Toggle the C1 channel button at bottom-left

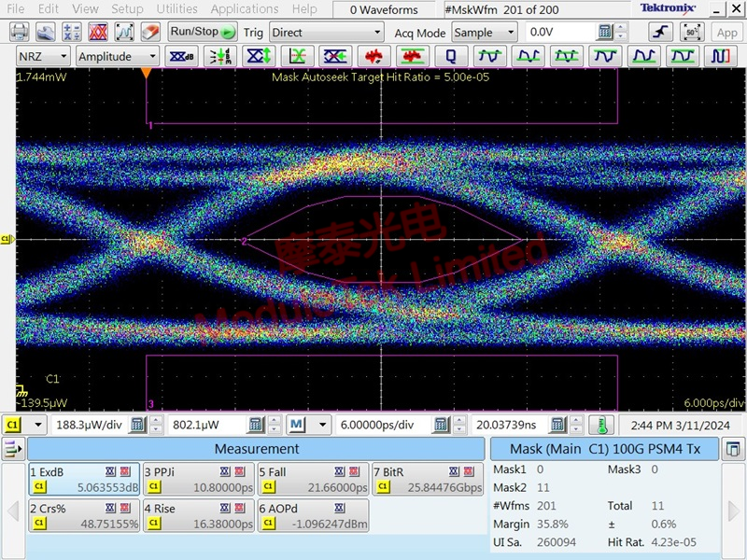click(14, 425)
